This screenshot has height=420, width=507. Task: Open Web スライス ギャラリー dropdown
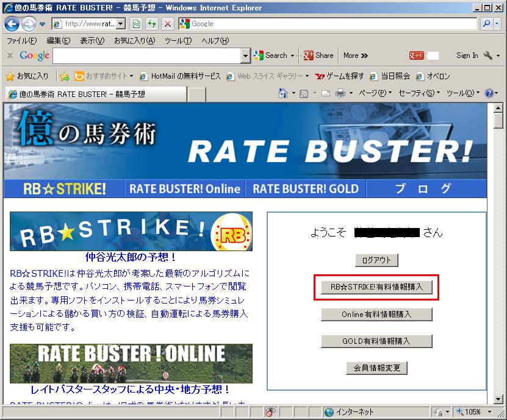267,76
